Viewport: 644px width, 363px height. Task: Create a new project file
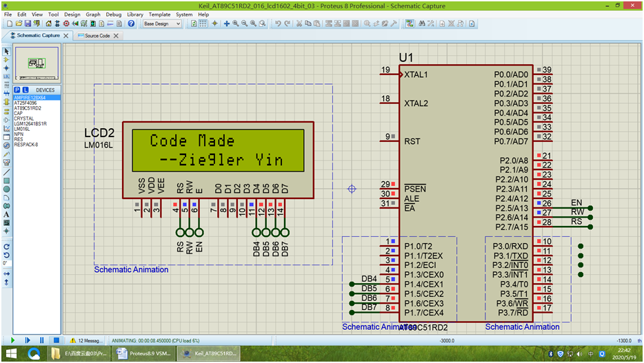pos(10,24)
